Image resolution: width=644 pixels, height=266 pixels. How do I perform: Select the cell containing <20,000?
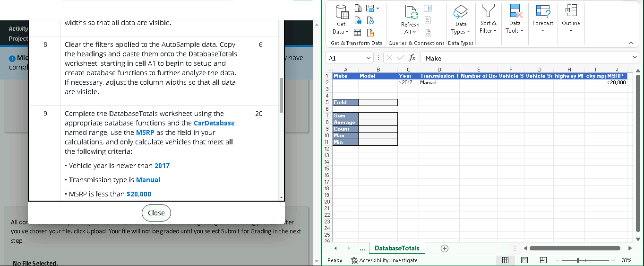coord(616,82)
